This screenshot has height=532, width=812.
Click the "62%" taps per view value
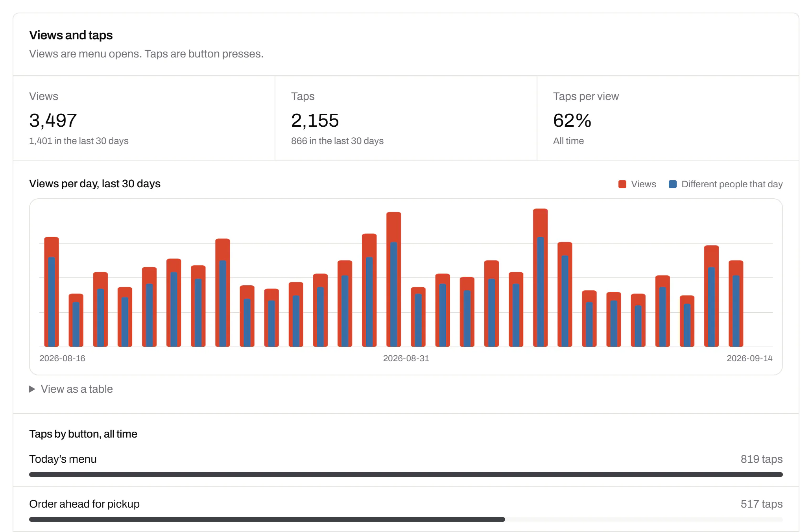click(572, 120)
